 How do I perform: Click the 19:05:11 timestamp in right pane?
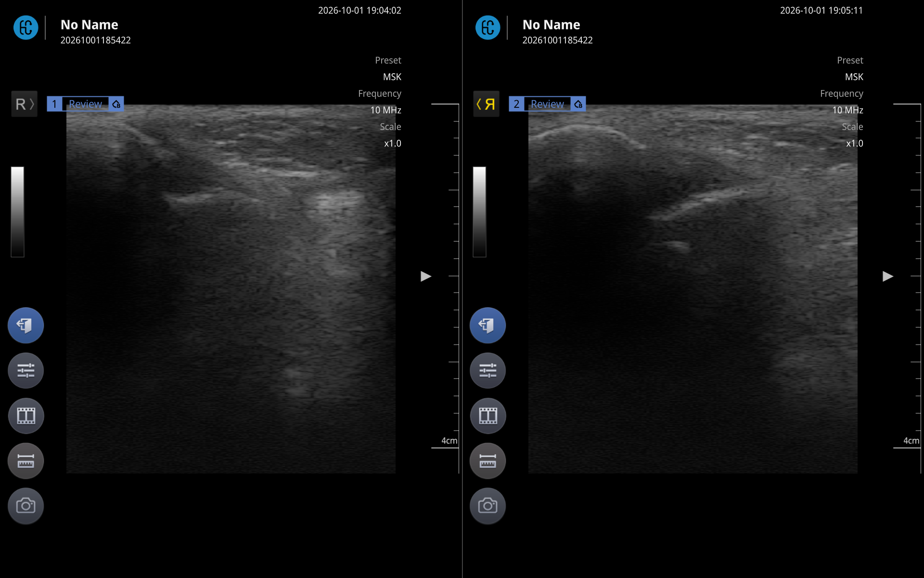tap(821, 11)
